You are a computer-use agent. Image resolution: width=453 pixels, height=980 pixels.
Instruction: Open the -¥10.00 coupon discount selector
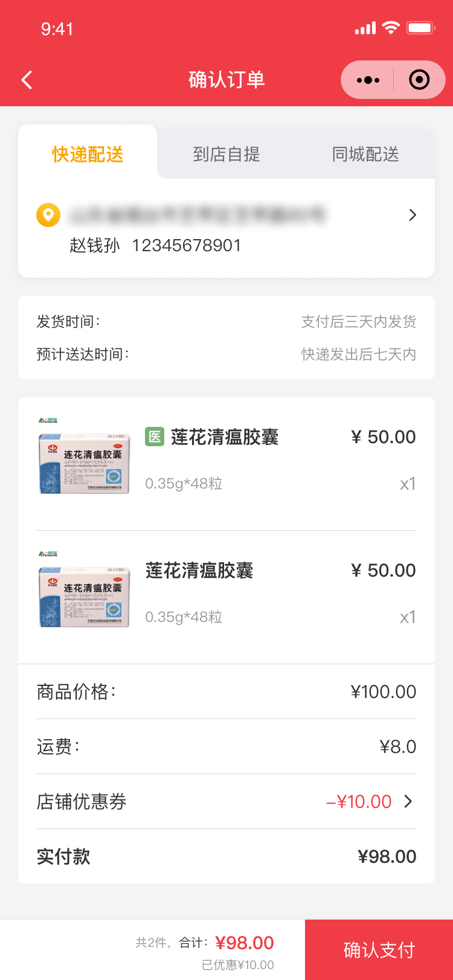tap(359, 801)
